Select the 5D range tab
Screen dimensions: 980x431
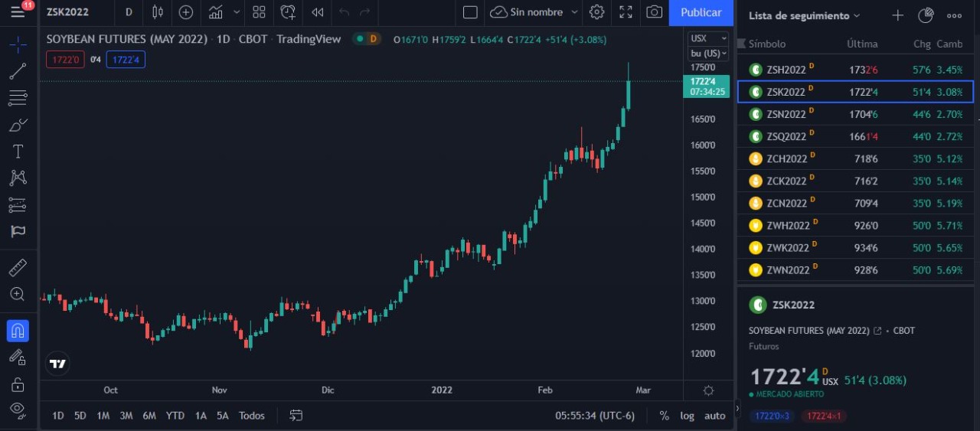point(80,416)
